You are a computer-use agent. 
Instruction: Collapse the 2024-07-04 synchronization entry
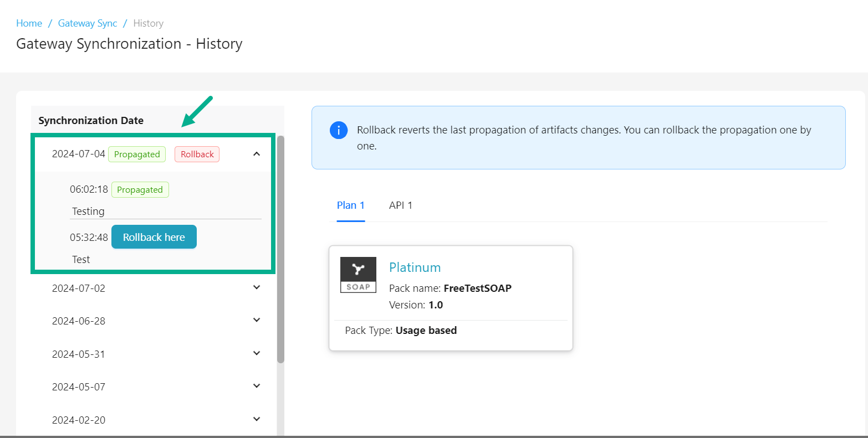[x=257, y=154]
